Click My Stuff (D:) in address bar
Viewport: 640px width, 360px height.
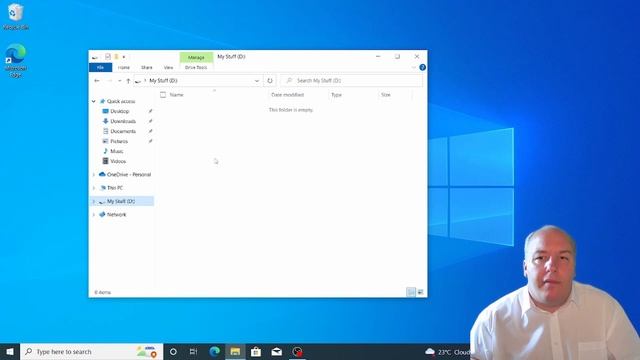[163, 81]
